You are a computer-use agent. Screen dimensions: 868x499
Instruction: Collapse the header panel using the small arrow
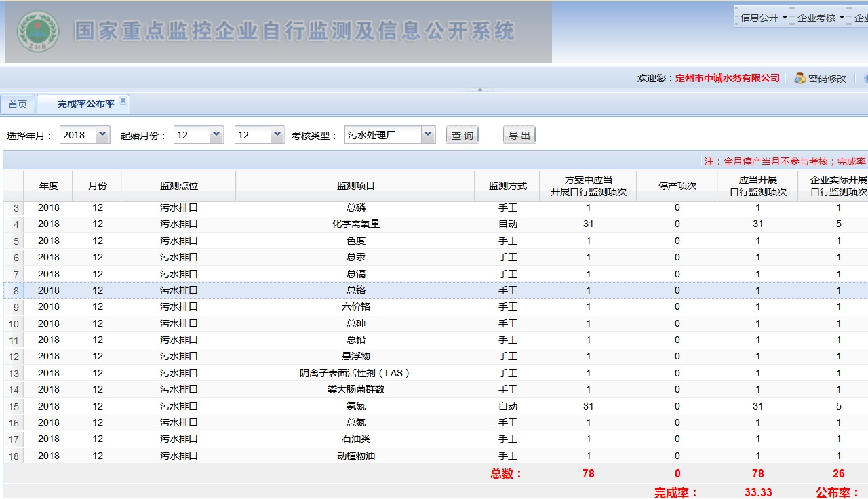[x=479, y=89]
